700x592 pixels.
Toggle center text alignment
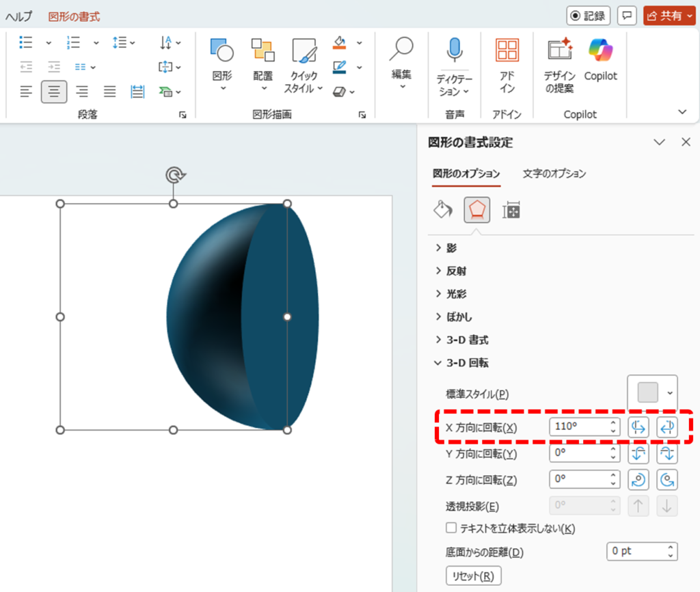pyautogui.click(x=54, y=92)
